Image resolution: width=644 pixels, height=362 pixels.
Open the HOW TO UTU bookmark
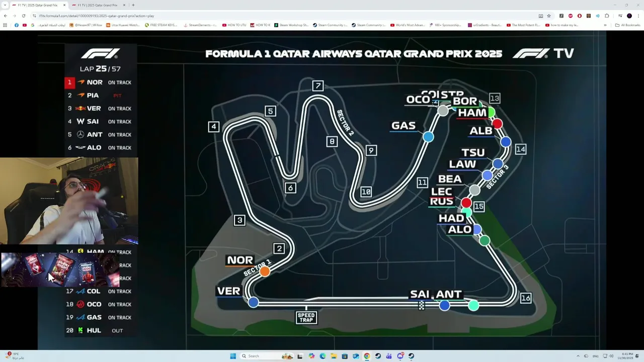234,25
